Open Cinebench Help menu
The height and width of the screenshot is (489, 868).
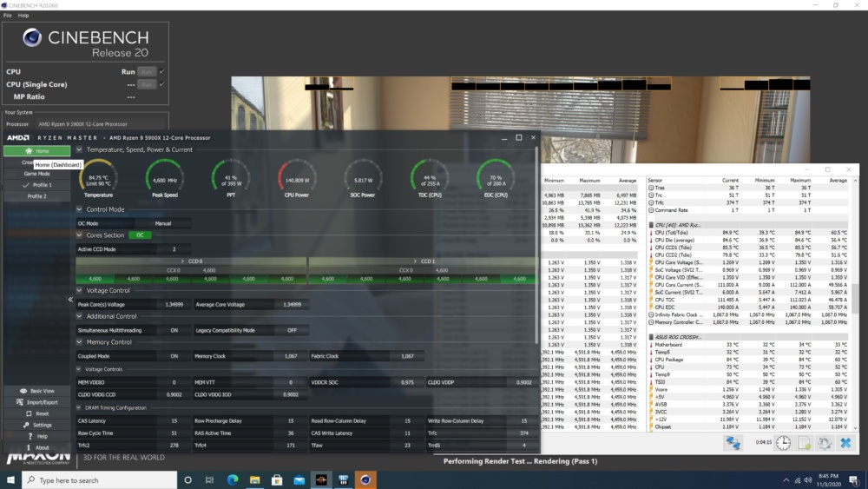tap(23, 16)
